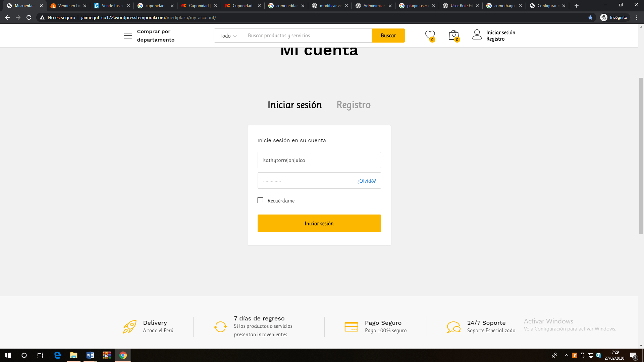Click the header Registro link

pyautogui.click(x=495, y=39)
